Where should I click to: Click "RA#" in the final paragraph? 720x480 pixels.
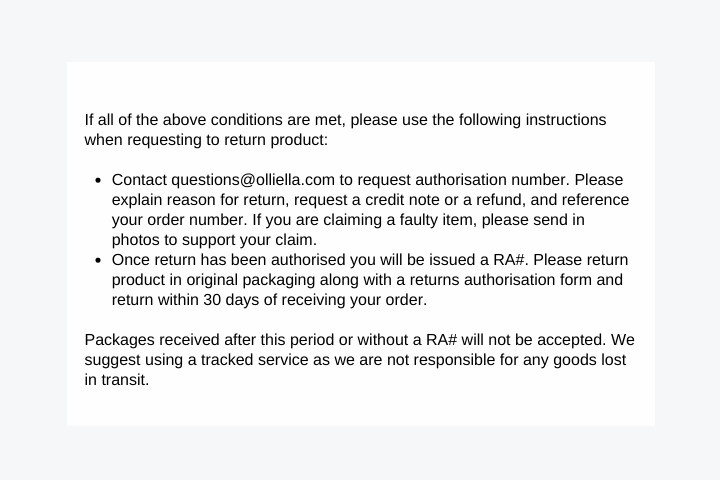pyautogui.click(x=442, y=340)
